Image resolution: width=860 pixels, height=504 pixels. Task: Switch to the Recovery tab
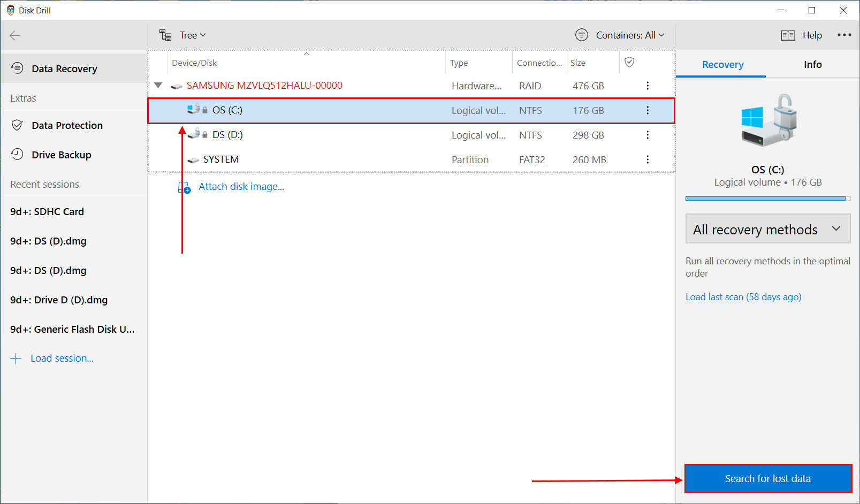(722, 65)
